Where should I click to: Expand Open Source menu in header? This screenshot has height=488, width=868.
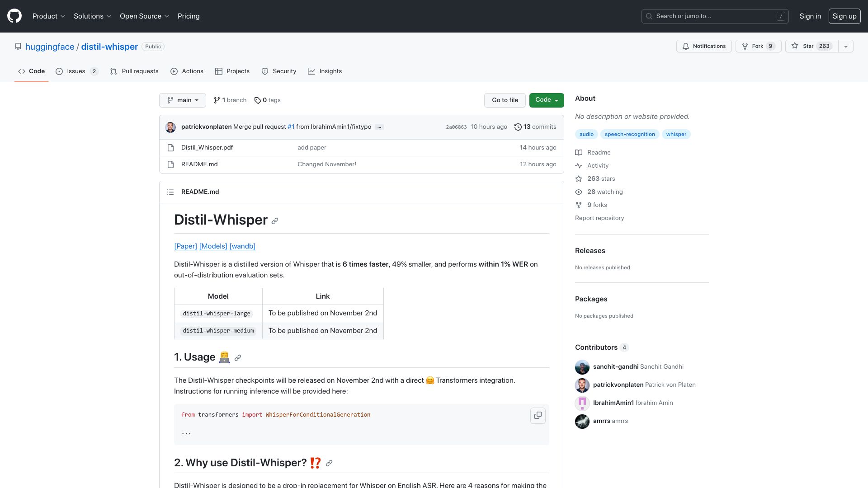[144, 16]
